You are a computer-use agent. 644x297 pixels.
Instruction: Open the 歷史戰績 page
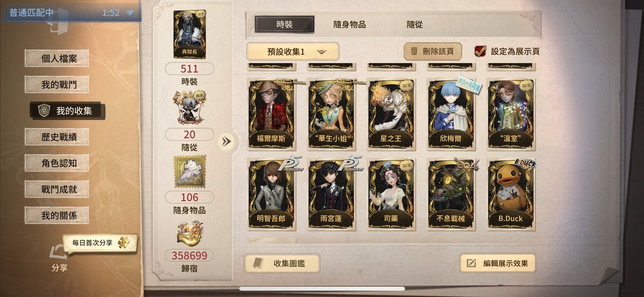click(x=57, y=136)
